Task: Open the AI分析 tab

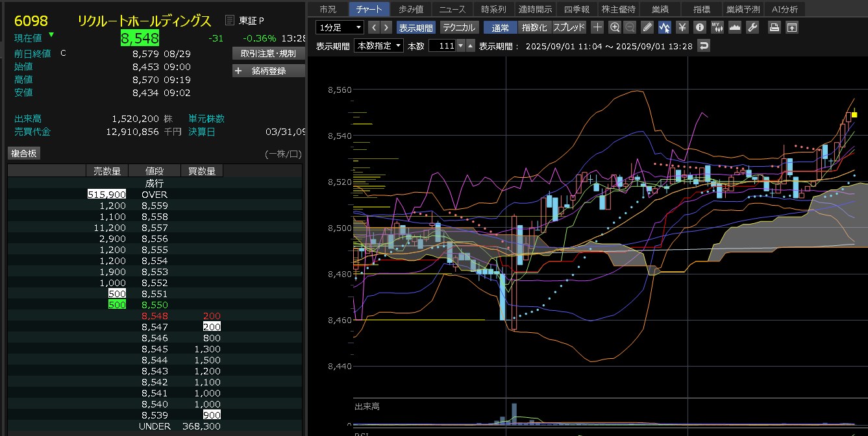Action: (785, 9)
